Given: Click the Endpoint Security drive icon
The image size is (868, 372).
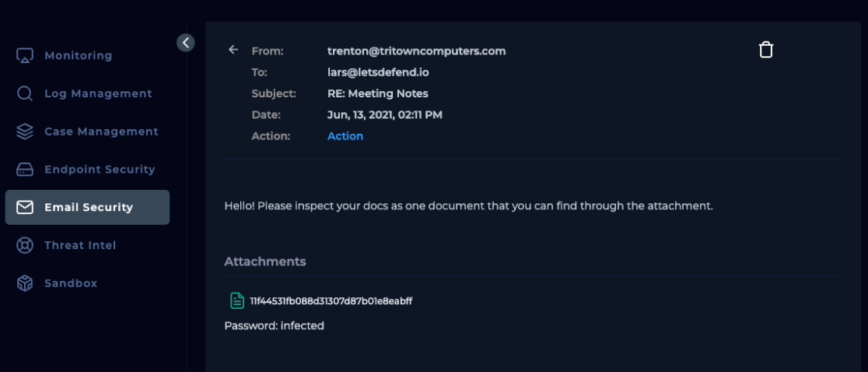Looking at the screenshot, I should [x=25, y=170].
